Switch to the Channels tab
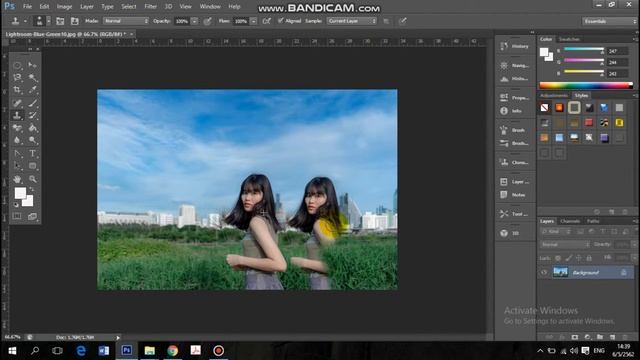The width and height of the screenshot is (640, 360). point(570,221)
